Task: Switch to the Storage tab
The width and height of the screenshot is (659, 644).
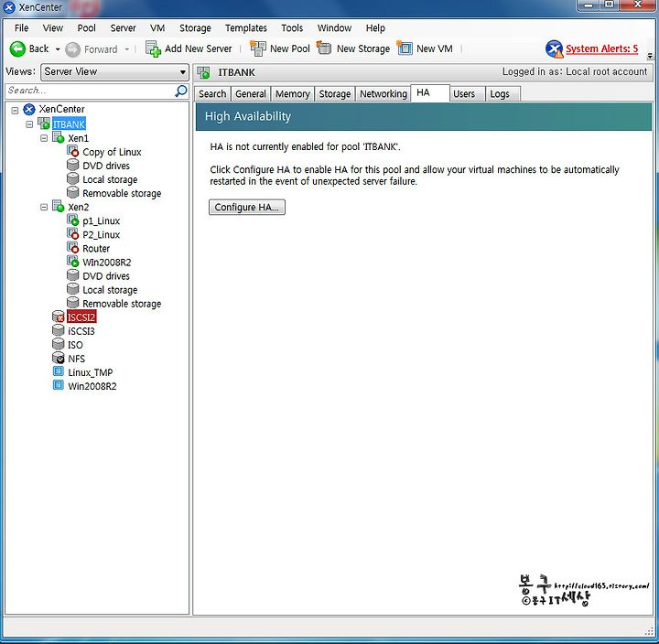Action: tap(335, 93)
